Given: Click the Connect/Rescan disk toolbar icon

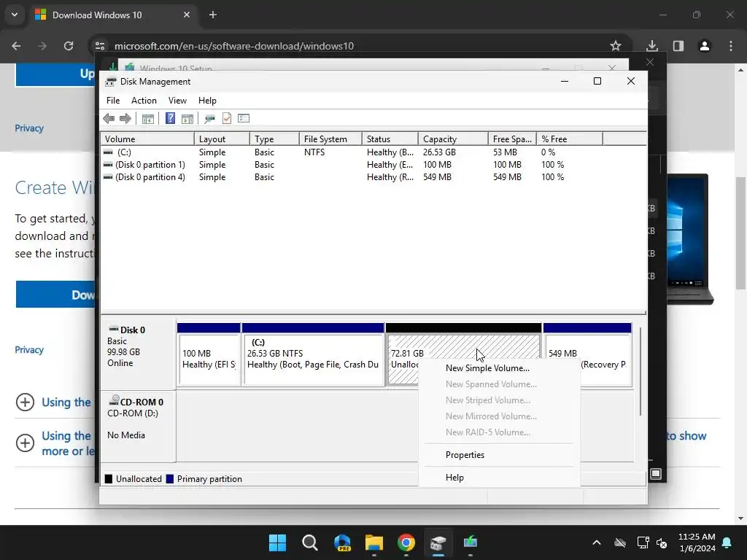Looking at the screenshot, I should [x=209, y=119].
